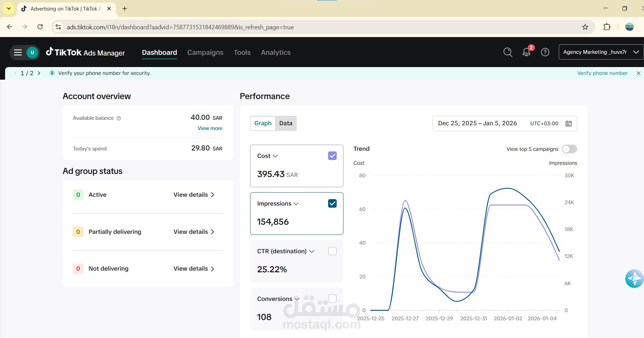Open the search magnifier icon

click(x=508, y=52)
